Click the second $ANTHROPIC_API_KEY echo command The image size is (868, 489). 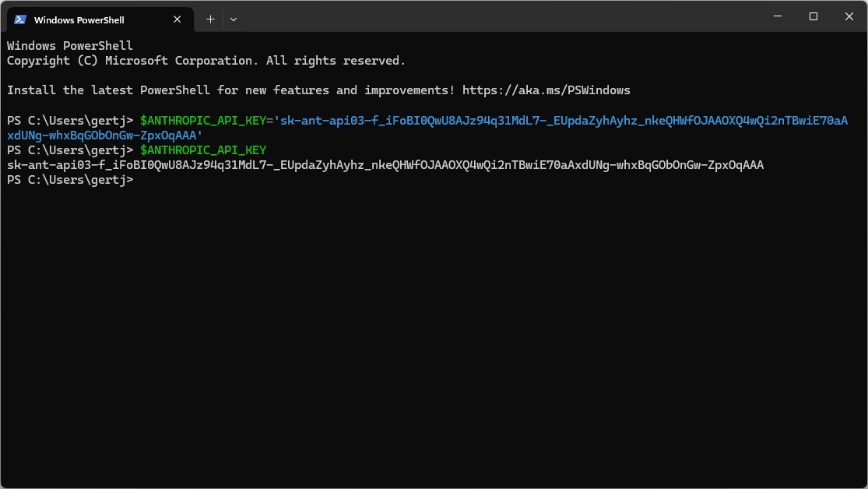click(x=202, y=150)
